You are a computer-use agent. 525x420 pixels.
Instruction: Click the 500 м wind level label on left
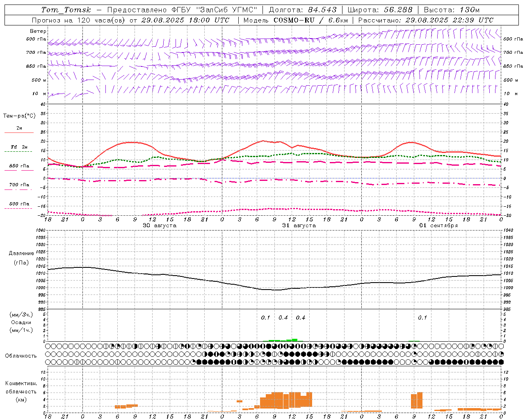39,80
